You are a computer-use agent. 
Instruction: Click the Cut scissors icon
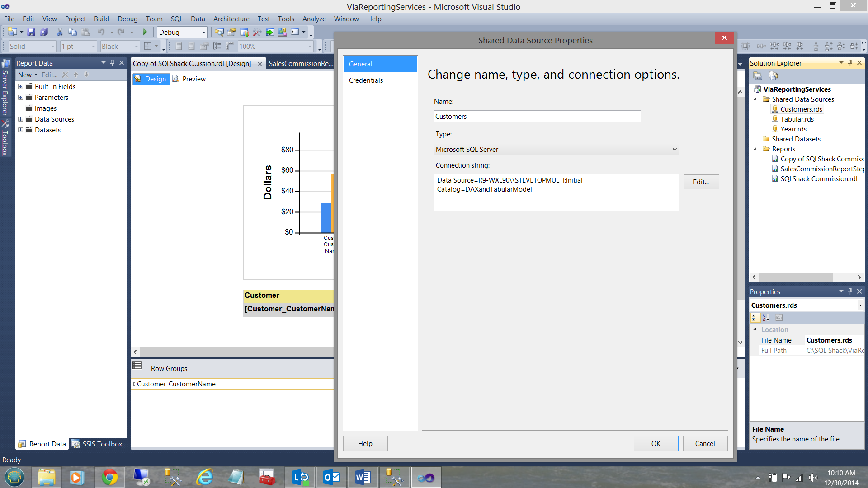click(59, 32)
